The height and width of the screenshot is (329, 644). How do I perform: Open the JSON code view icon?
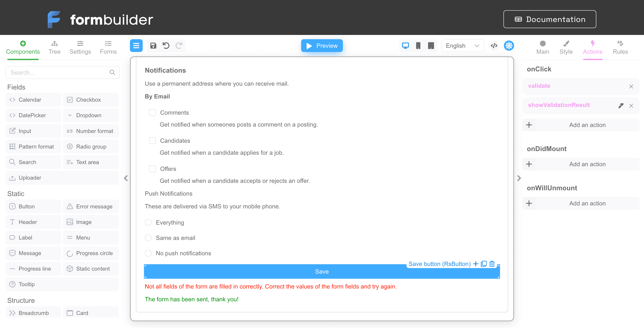tap(494, 46)
